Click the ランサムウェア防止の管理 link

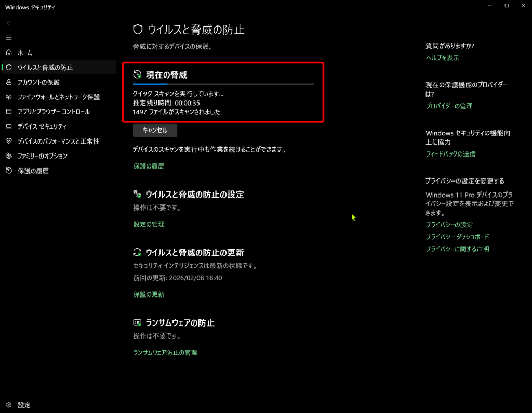165,353
